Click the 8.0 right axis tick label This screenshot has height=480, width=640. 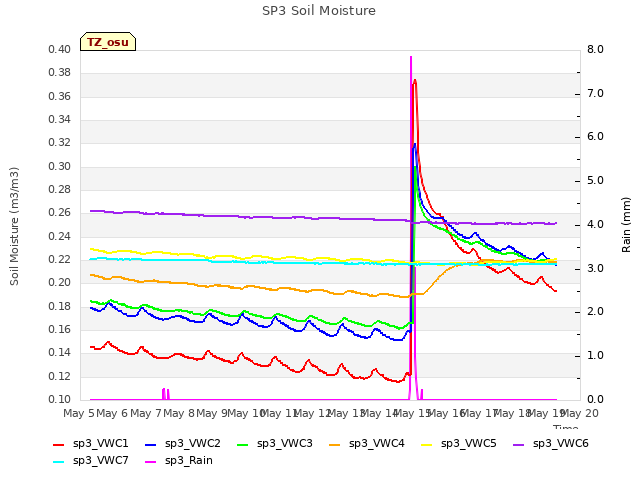(595, 49)
